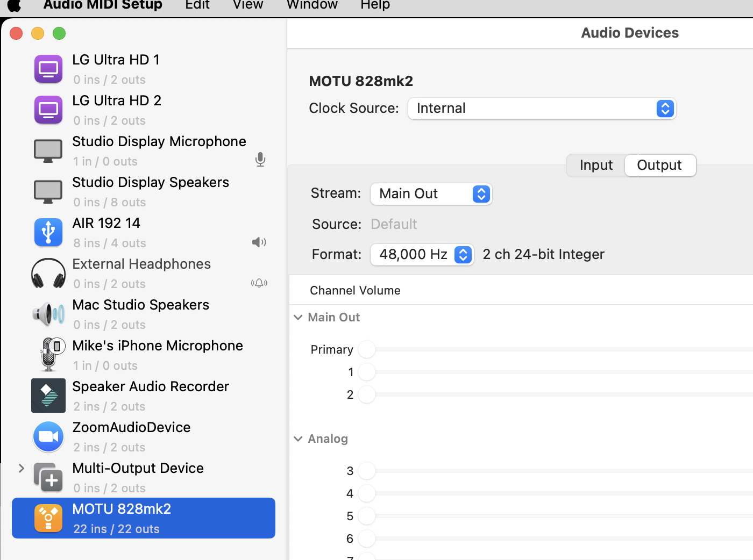This screenshot has height=560, width=753.
Task: Select External Headphones device name
Action: point(141,264)
